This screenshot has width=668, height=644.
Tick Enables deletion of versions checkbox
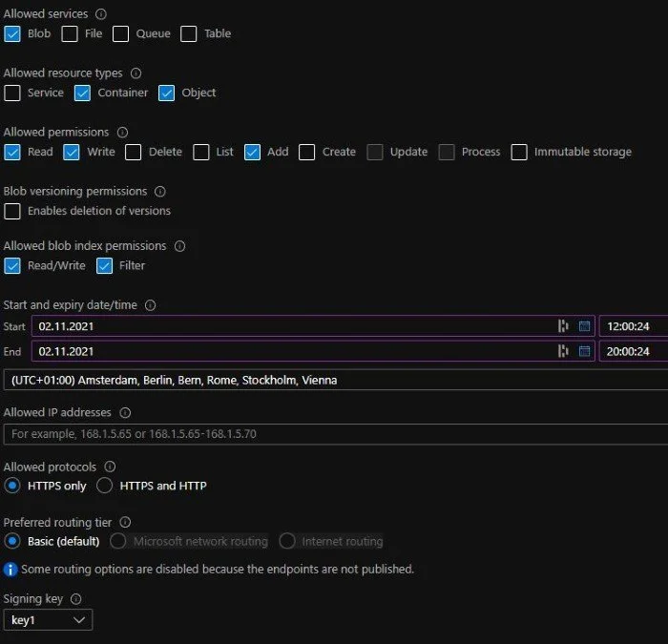click(x=12, y=211)
